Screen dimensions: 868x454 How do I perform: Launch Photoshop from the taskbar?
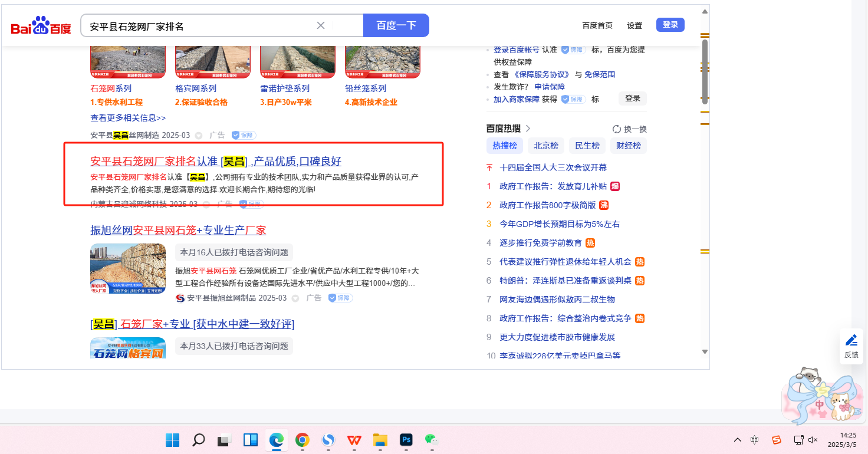tap(406, 440)
